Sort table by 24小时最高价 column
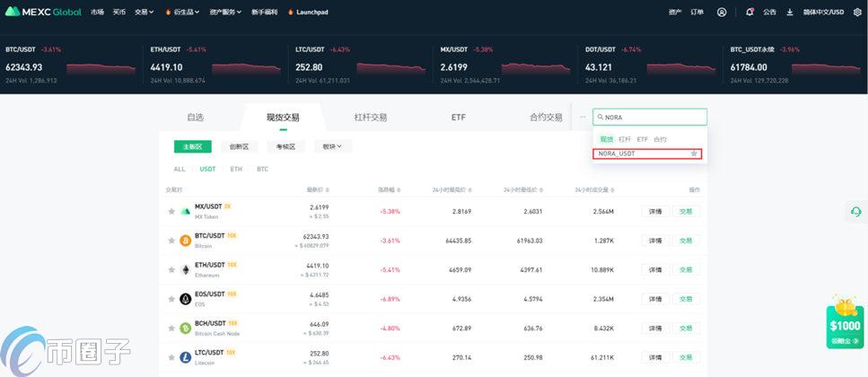Image resolution: width=868 pixels, height=377 pixels. coord(452,190)
